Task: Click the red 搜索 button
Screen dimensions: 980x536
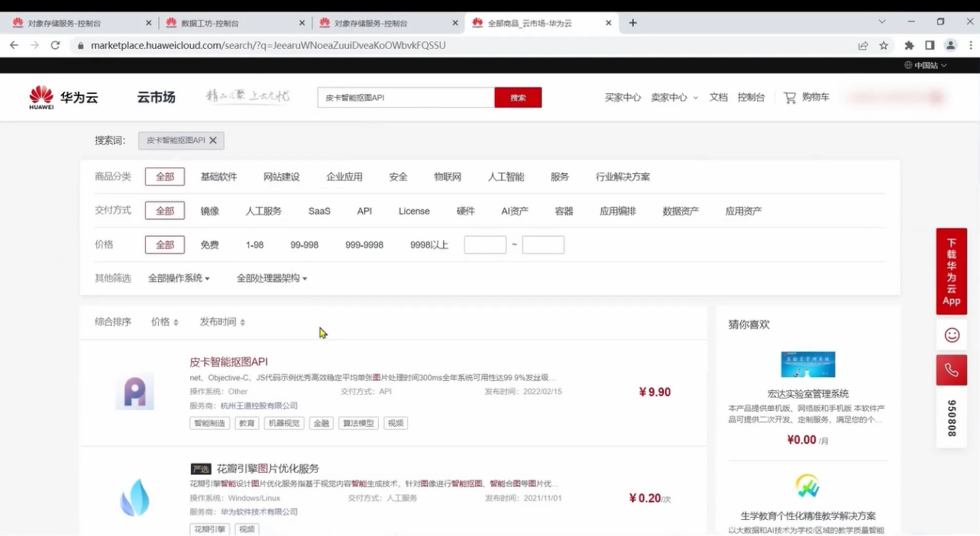Action: [518, 97]
